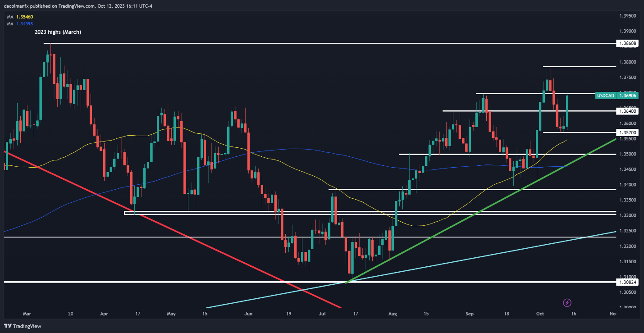Click the Oct label on time axis
Screen dimensions: 644x333
point(540,314)
